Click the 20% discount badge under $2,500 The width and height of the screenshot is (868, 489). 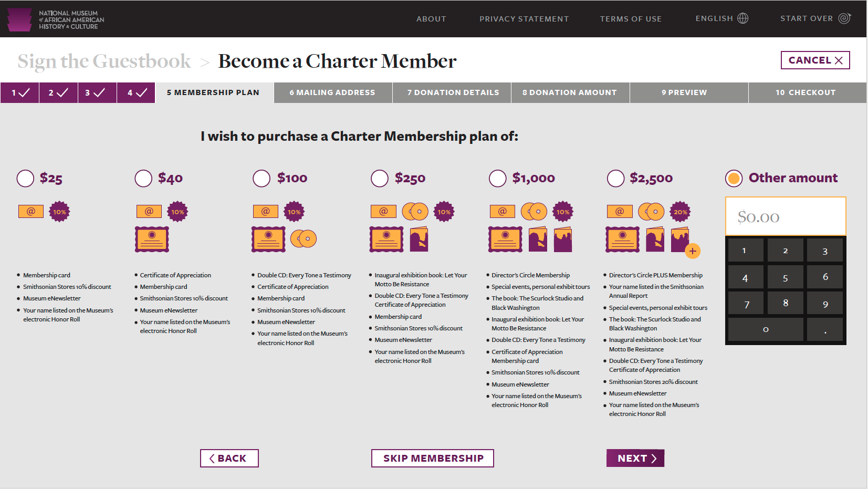click(681, 212)
